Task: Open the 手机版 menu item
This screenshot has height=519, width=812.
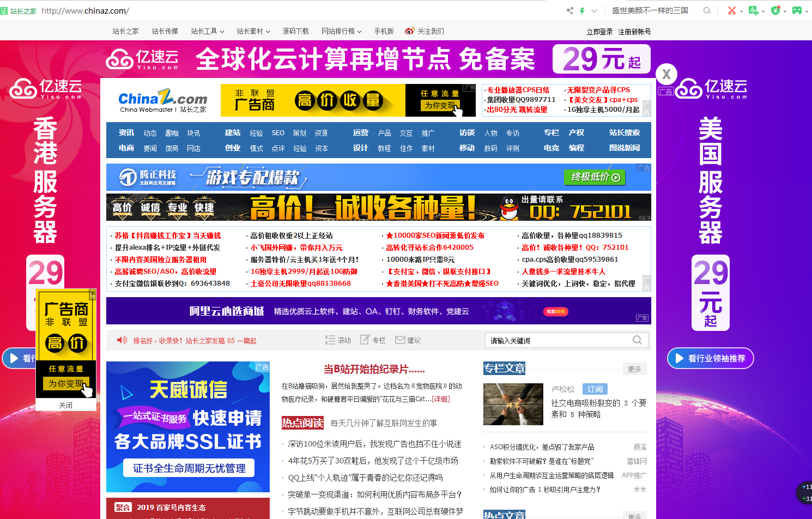Action: [x=384, y=31]
